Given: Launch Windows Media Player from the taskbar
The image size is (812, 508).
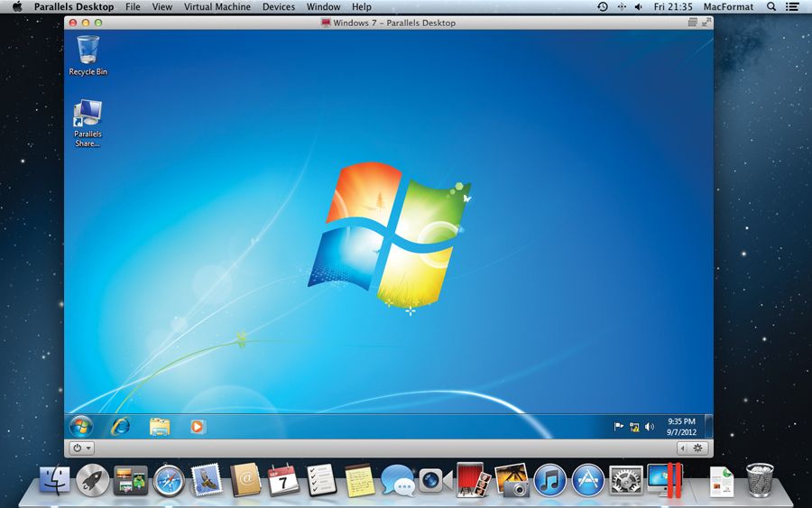Looking at the screenshot, I should click(197, 426).
